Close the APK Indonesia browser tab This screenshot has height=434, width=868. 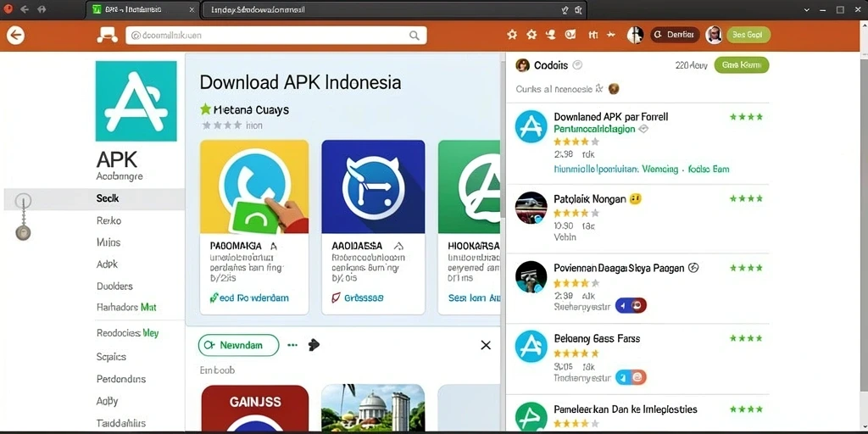[192, 10]
